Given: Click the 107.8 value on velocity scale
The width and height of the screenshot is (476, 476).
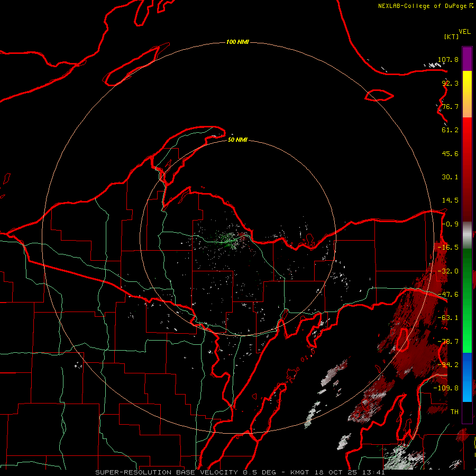Looking at the screenshot, I should tap(448, 59).
